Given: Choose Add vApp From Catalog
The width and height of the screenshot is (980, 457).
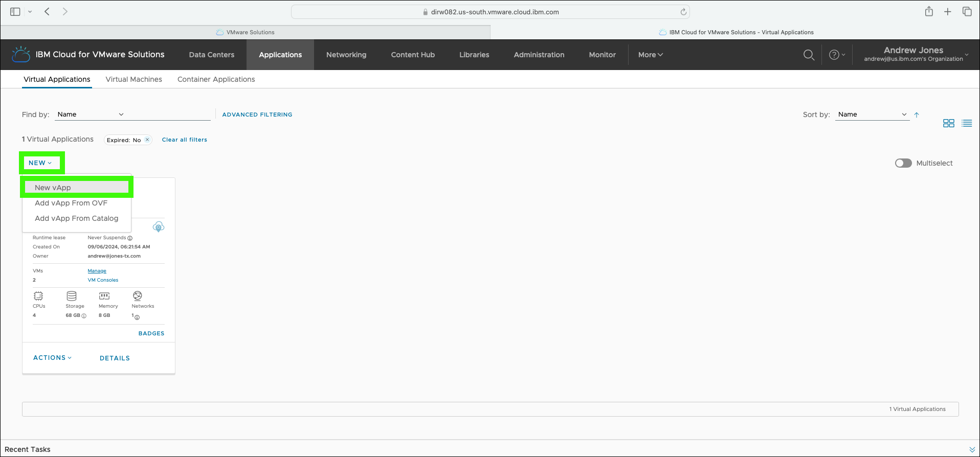Looking at the screenshot, I should 77,218.
